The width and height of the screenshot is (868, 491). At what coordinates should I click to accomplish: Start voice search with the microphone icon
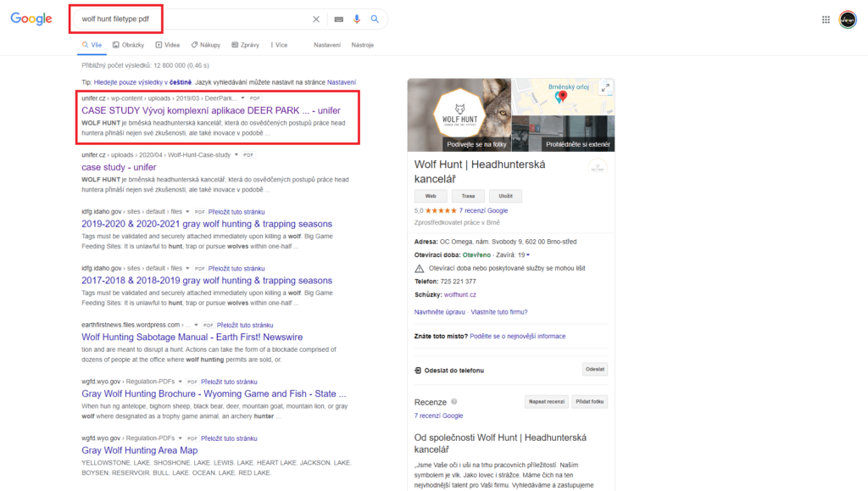click(x=357, y=19)
